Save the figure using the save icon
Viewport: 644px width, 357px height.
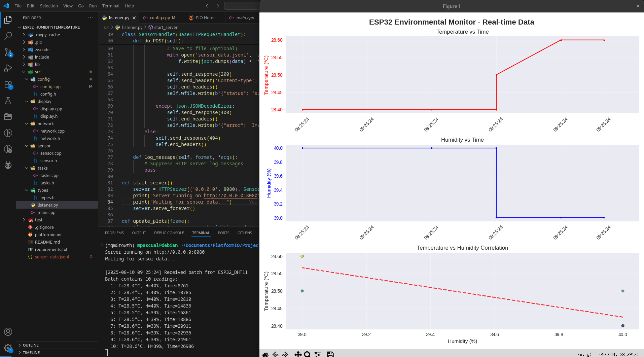pyautogui.click(x=330, y=354)
